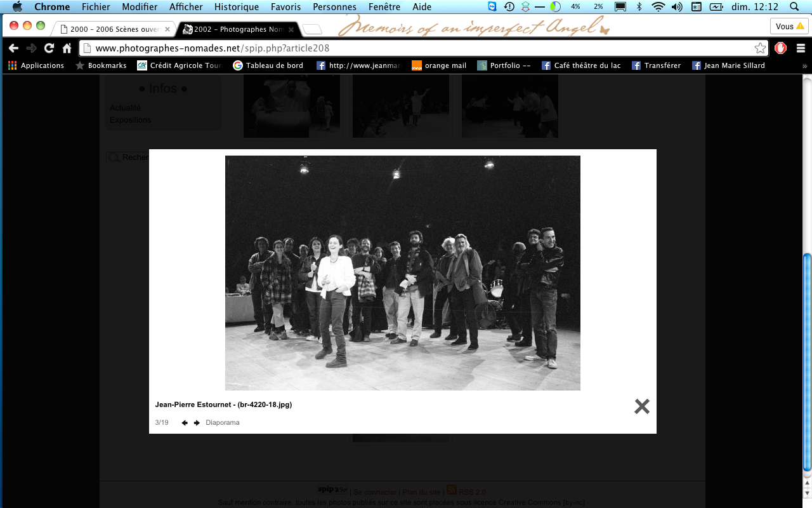Image resolution: width=812 pixels, height=508 pixels.
Task: Click the dim. 12:12 clock
Action: [755, 7]
